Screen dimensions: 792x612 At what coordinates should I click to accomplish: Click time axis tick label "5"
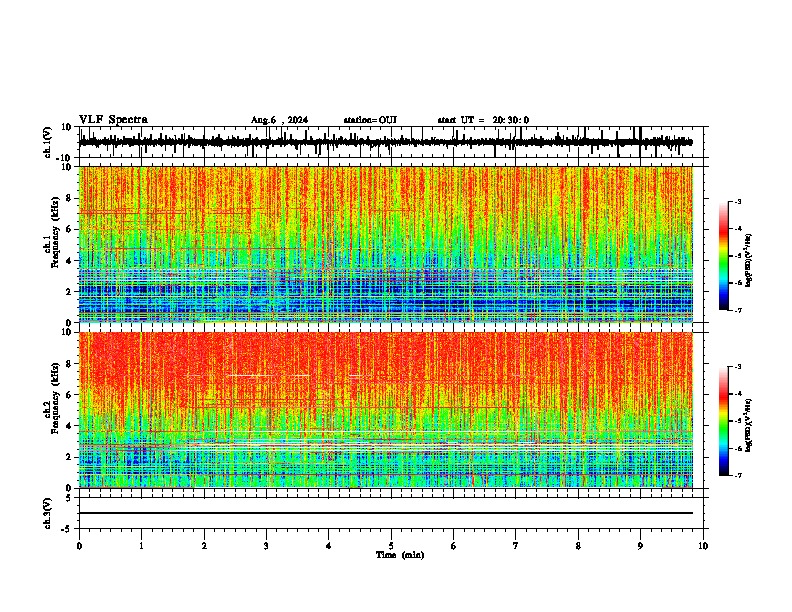[391, 546]
